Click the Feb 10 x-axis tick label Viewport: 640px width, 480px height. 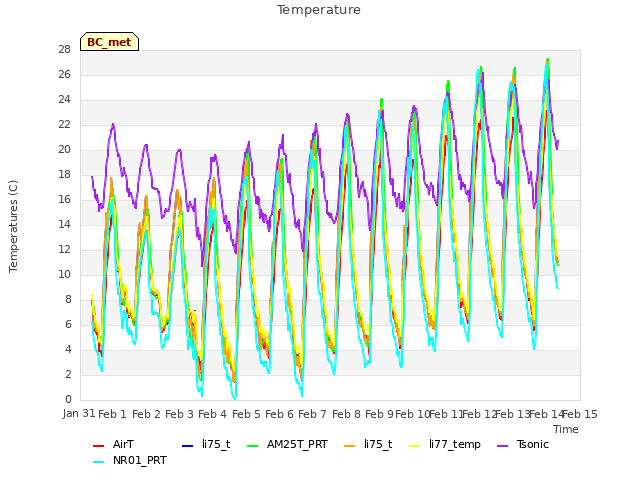tap(413, 414)
